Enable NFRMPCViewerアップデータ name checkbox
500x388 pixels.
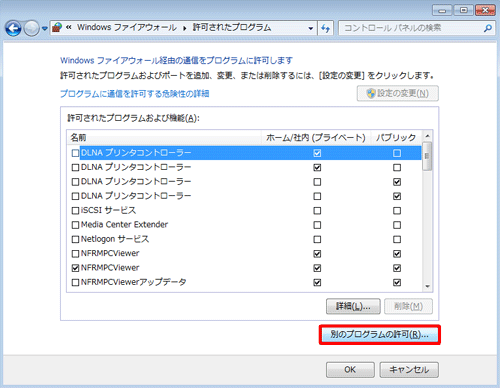[x=75, y=282]
